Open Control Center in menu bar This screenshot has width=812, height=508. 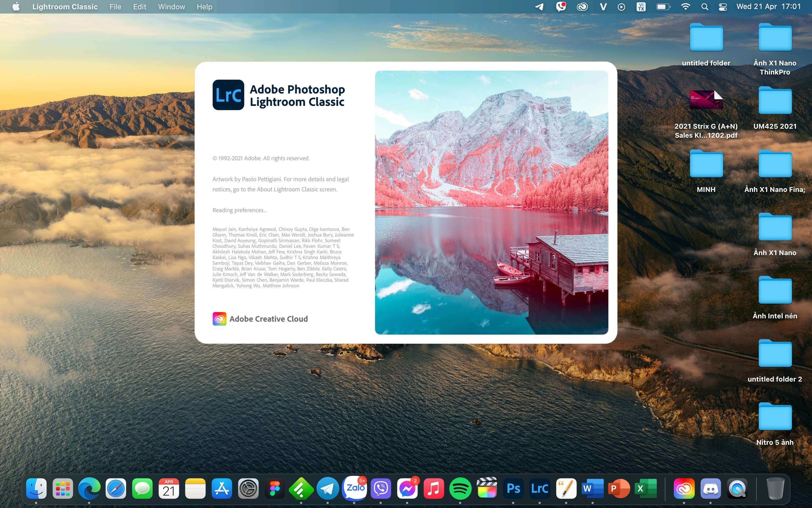(723, 7)
